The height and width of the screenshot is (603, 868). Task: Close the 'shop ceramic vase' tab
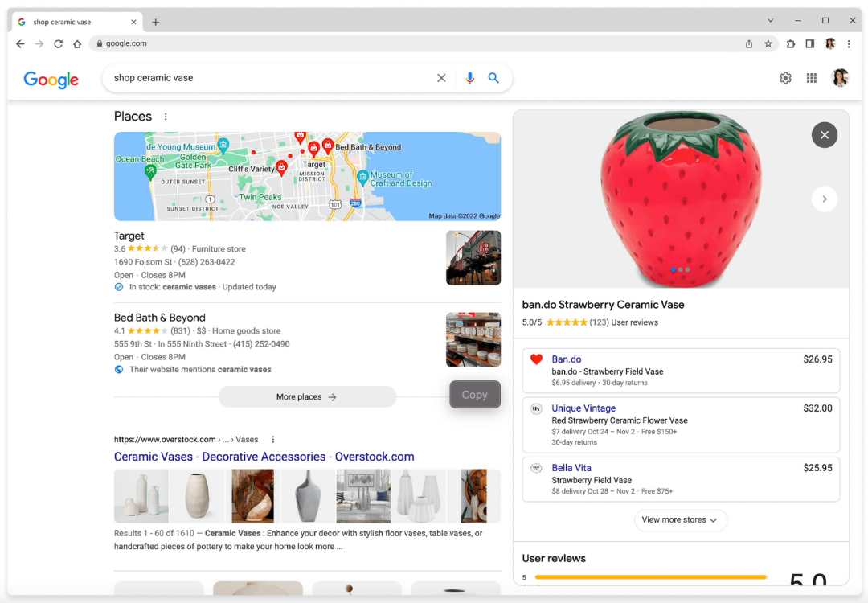(x=133, y=23)
